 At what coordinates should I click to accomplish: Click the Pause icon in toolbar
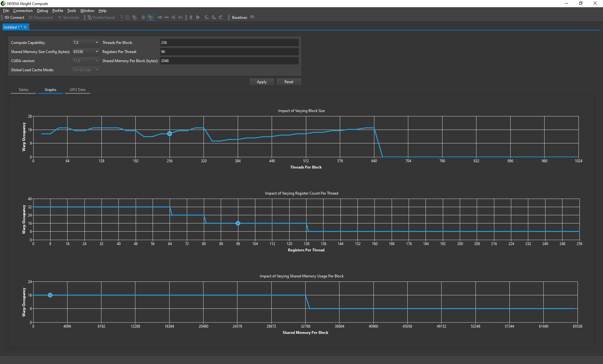pos(191,17)
